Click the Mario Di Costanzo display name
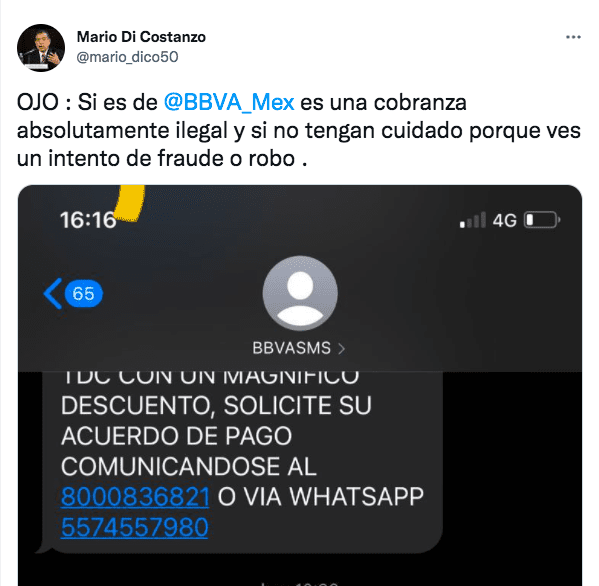Image resolution: width=599 pixels, height=586 pixels. click(141, 37)
